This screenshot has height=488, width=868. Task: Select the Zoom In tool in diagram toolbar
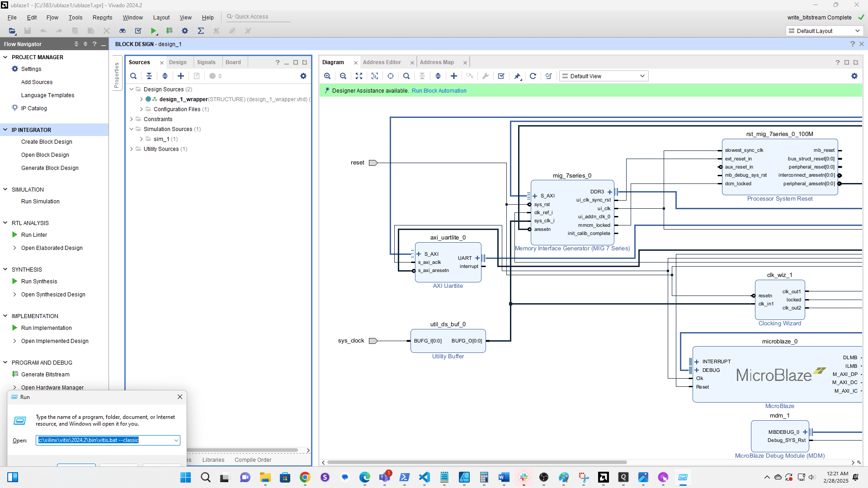(x=327, y=76)
